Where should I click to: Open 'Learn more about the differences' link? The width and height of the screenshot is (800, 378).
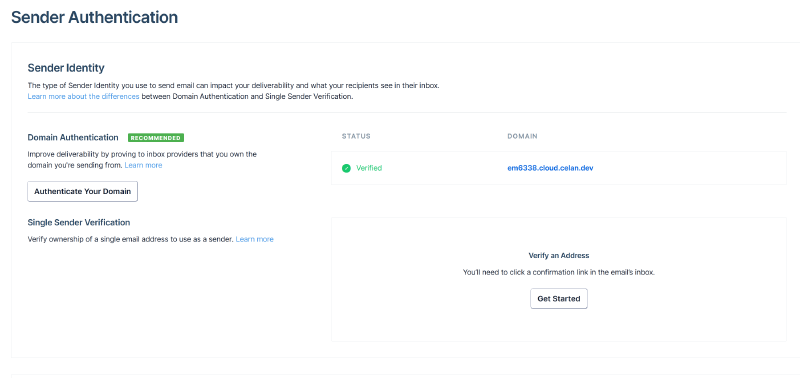click(x=83, y=96)
